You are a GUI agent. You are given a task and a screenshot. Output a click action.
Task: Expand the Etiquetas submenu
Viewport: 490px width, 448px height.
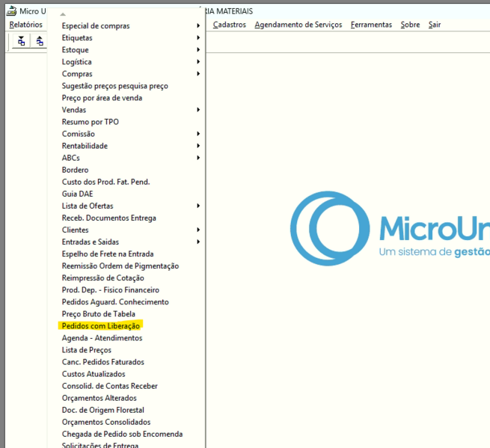(126, 38)
